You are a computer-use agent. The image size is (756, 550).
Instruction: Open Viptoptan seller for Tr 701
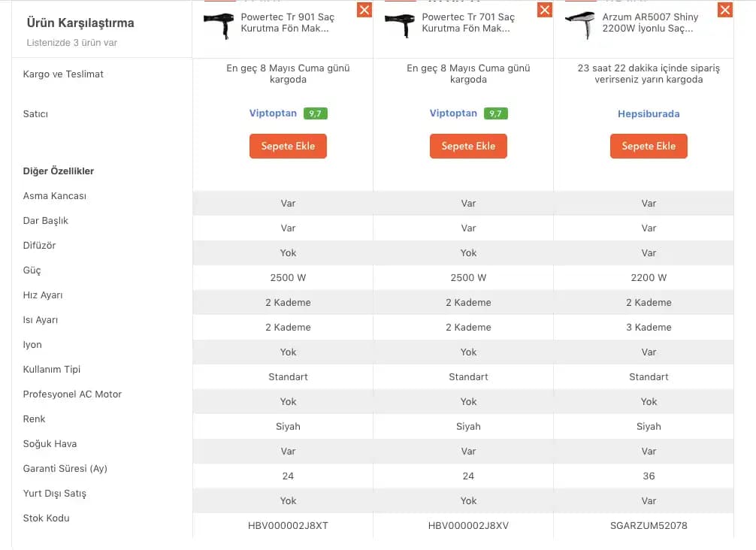453,113
